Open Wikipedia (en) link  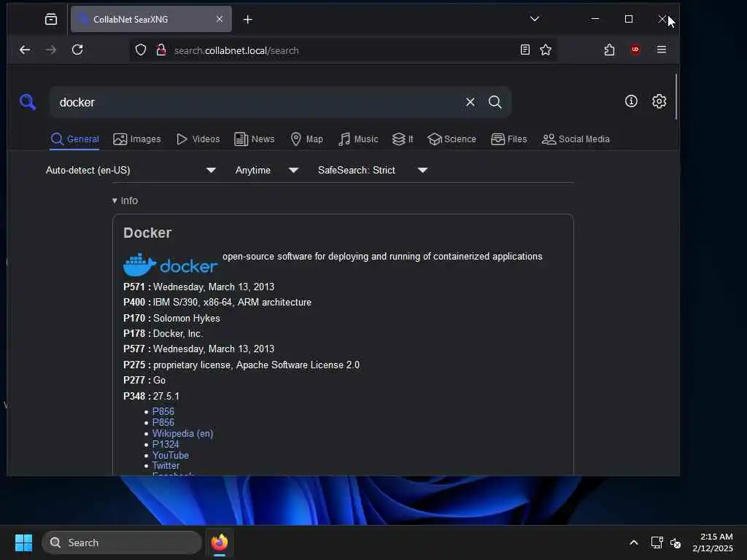coord(182,433)
